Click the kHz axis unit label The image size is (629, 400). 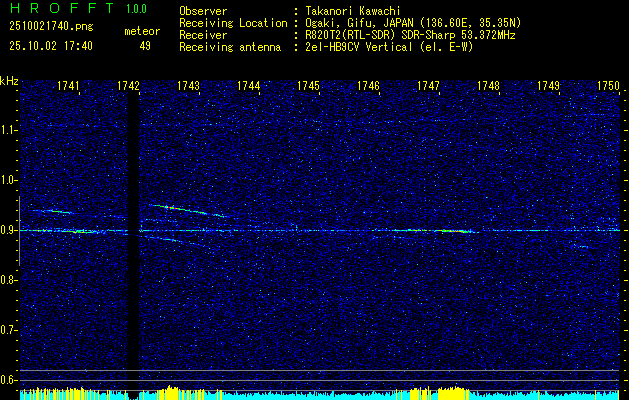(x=9, y=81)
